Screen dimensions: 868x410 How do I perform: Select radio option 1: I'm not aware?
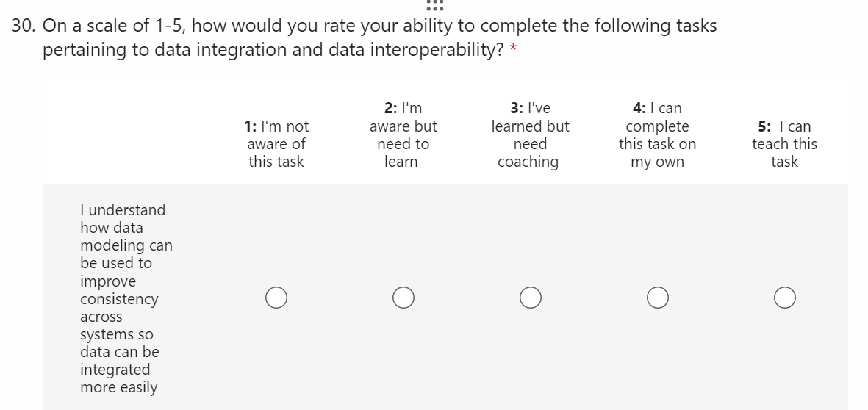click(276, 298)
